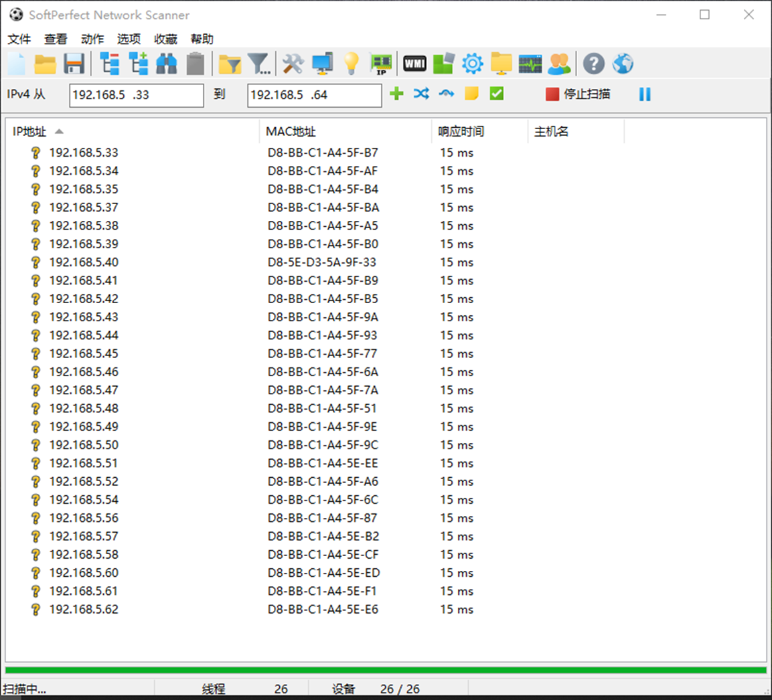This screenshot has height=700, width=772.
Task: Sort by the 响应时间 column header
Action: point(479,131)
